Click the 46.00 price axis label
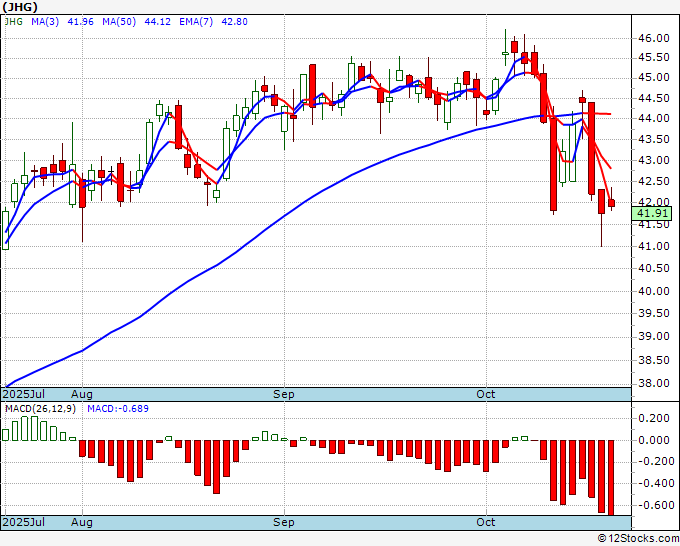680x546 pixels. 654,39
